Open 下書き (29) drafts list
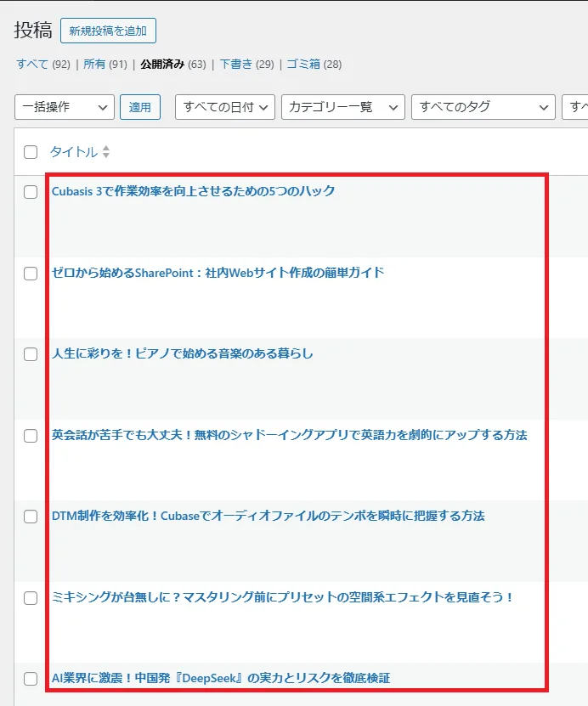The image size is (588, 706). pyautogui.click(x=246, y=65)
